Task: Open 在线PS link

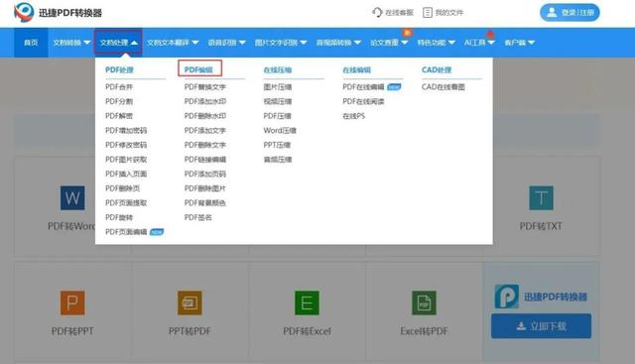Action: point(353,116)
